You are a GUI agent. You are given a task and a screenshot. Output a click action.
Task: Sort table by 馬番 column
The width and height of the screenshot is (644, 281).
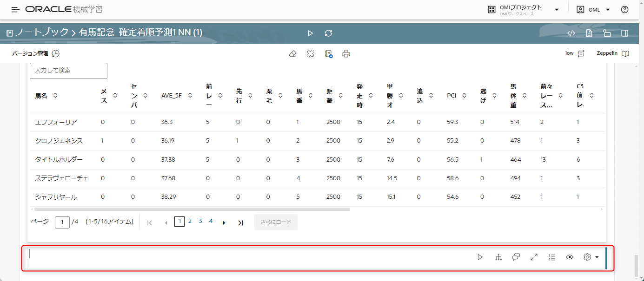pos(311,96)
